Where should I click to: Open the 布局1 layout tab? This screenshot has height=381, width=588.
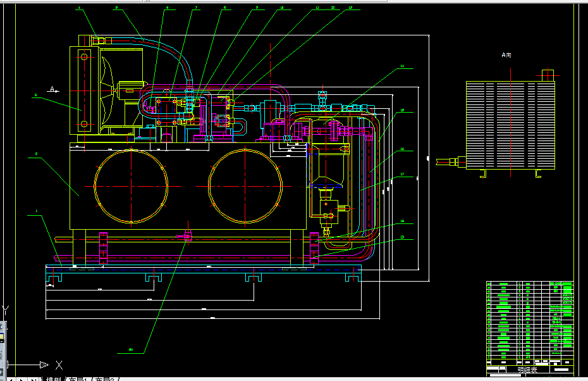78,379
